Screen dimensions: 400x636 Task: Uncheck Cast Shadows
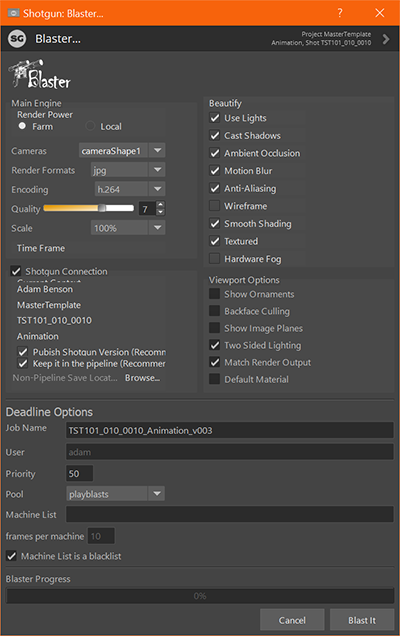tap(215, 135)
